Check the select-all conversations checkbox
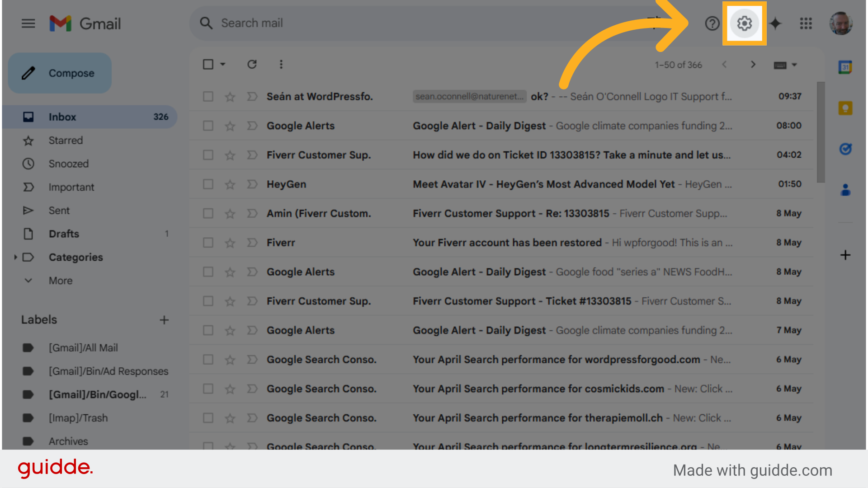This screenshot has width=868, height=488. point(208,64)
